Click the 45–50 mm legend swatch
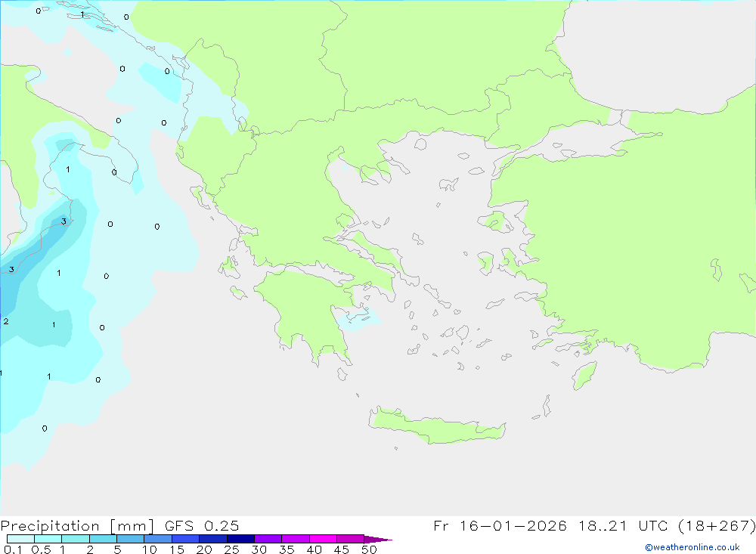 [x=351, y=539]
